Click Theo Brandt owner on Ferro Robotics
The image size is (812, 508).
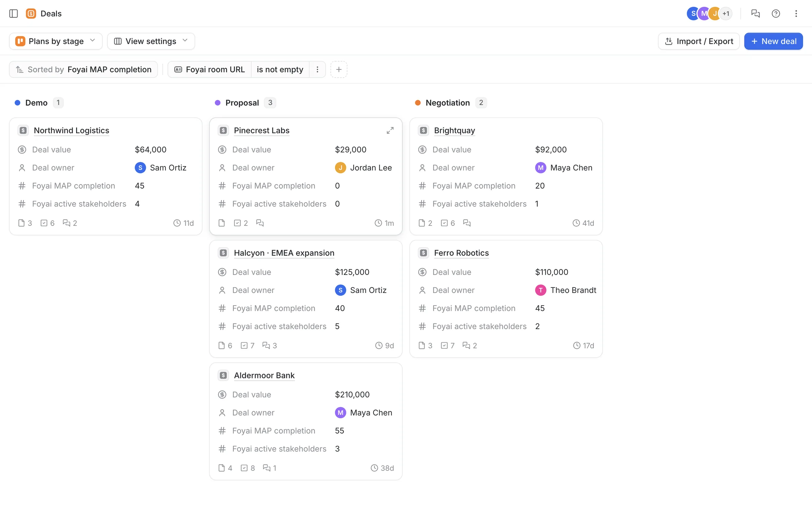tap(565, 290)
